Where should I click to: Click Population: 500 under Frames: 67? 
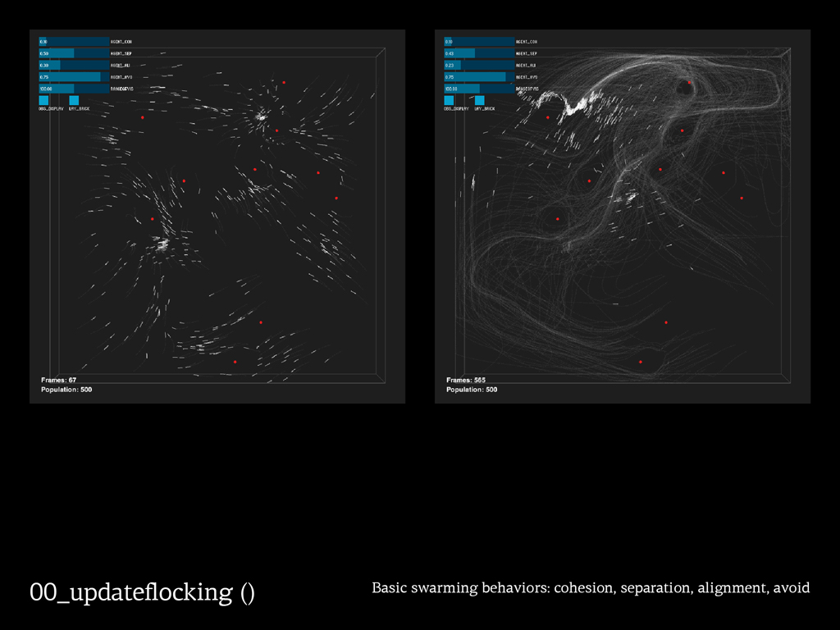(66, 390)
